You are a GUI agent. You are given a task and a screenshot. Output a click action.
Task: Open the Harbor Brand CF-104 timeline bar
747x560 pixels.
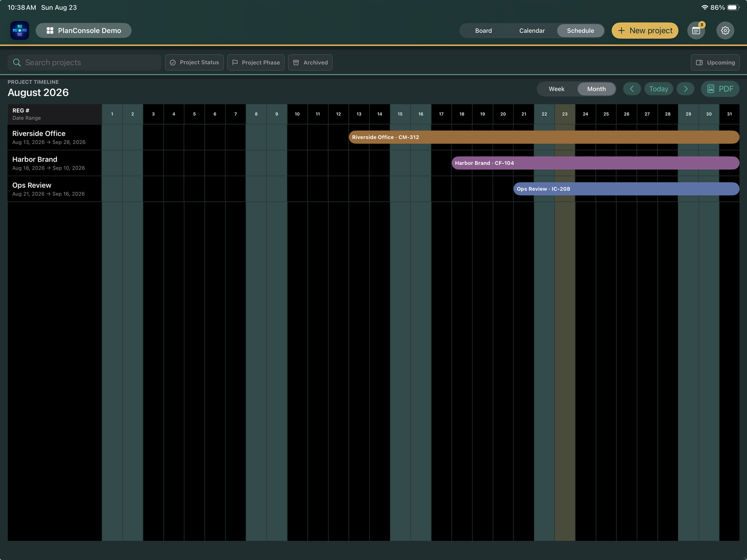pyautogui.click(x=595, y=163)
